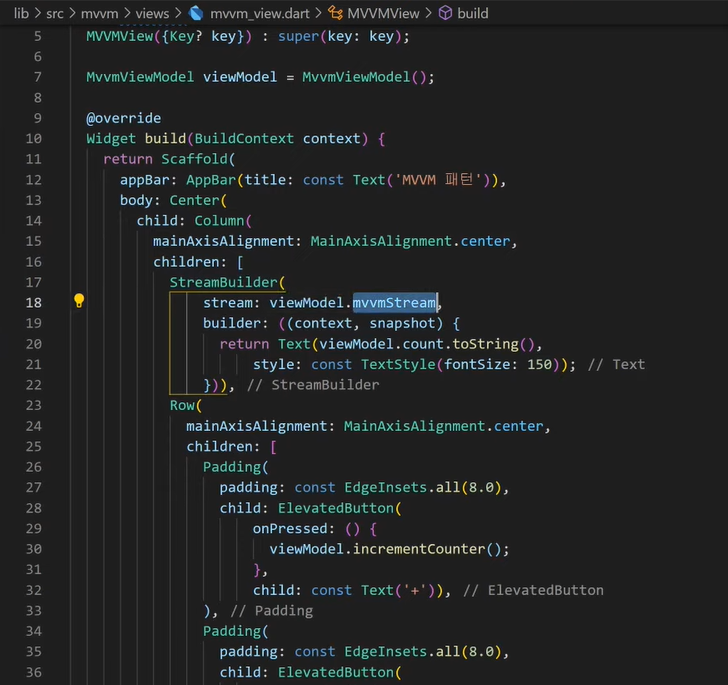728x685 pixels.
Task: Select build in the breadcrumb
Action: point(473,13)
